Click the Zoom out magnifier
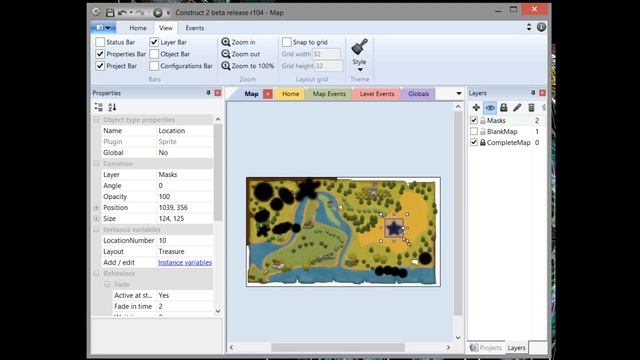640x360 pixels. click(226, 54)
